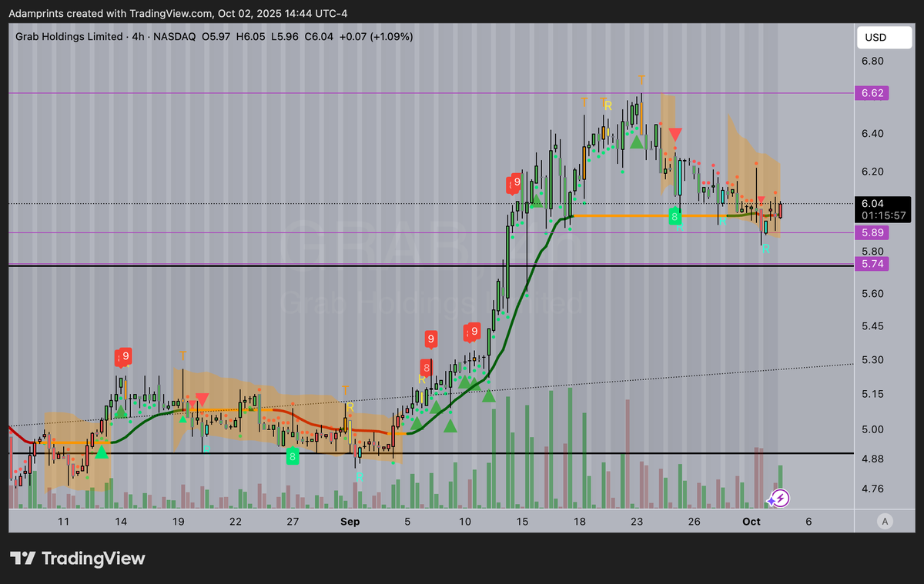Click the low value L5.96
The width and height of the screenshot is (924, 584).
[x=284, y=36]
